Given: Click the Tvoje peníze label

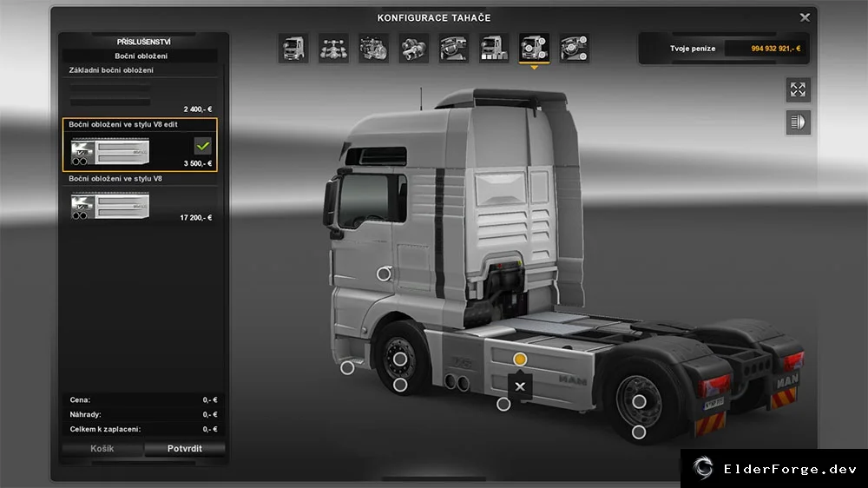Looking at the screenshot, I should [x=693, y=49].
